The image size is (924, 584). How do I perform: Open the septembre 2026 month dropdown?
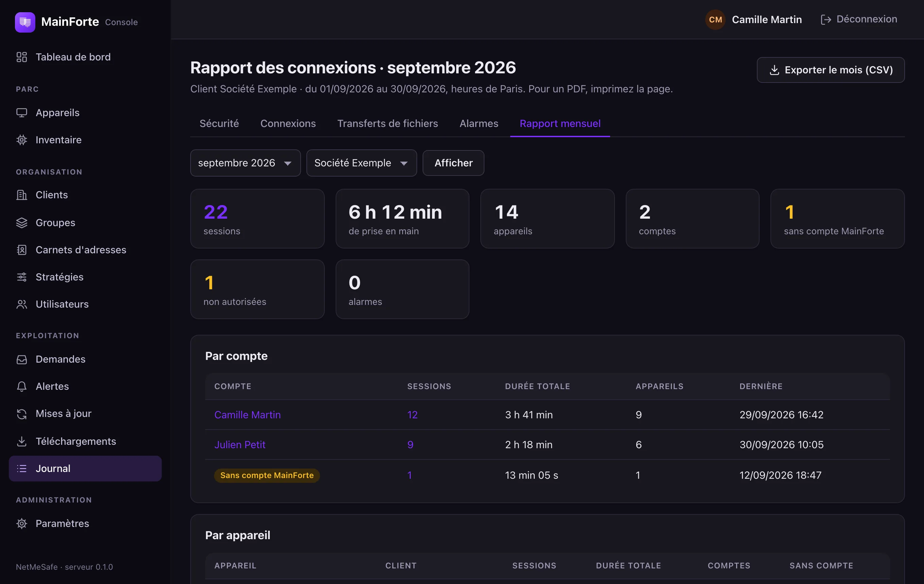pyautogui.click(x=245, y=163)
